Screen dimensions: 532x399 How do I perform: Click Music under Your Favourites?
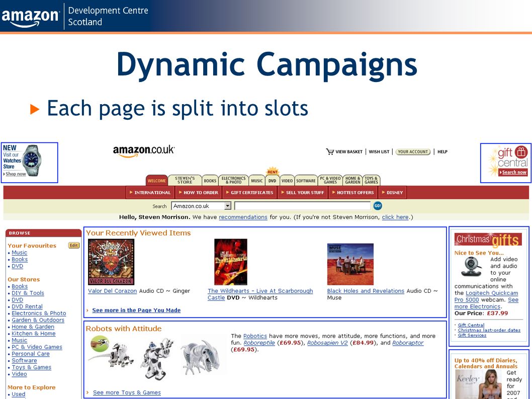click(x=19, y=253)
